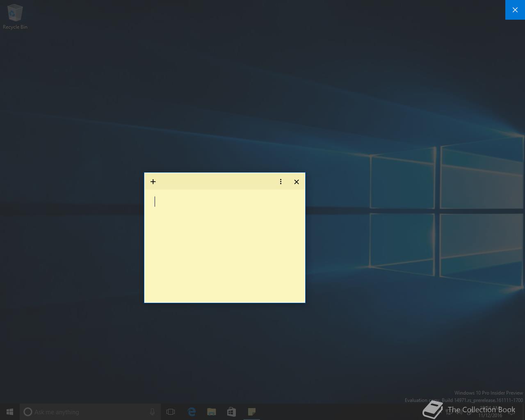Select the Sticky Notes taskbar icon

click(x=251, y=412)
